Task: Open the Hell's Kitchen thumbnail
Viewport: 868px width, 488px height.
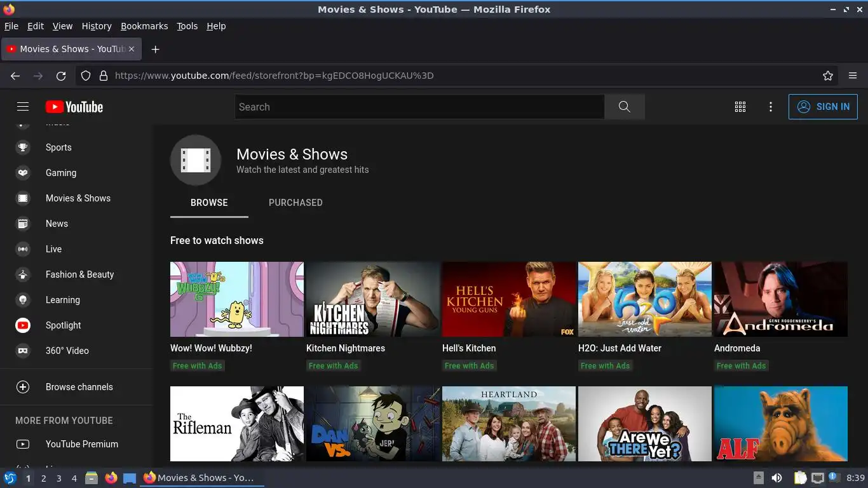Action: [x=509, y=299]
